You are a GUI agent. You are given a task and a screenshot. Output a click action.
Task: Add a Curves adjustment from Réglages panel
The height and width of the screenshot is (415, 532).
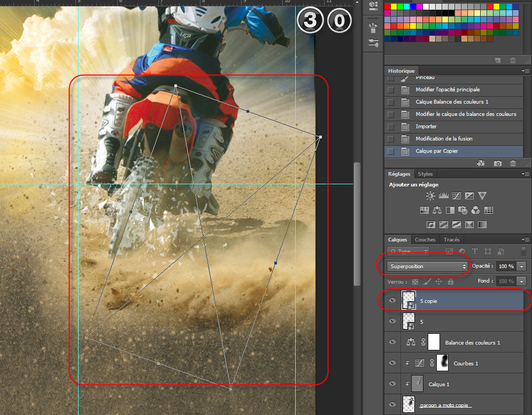coord(456,196)
